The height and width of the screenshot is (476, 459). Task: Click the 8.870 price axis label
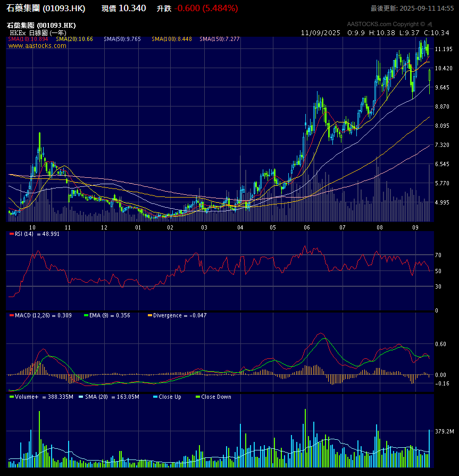442,106
